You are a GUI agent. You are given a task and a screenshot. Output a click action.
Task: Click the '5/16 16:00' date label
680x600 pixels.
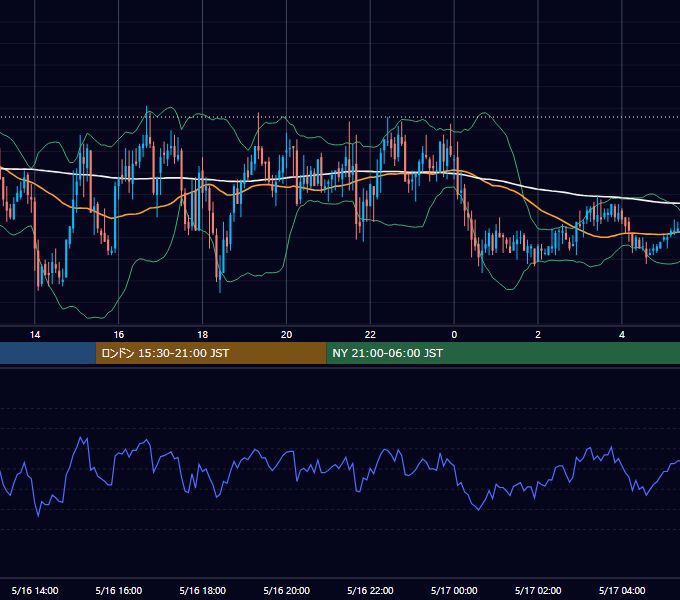118,590
